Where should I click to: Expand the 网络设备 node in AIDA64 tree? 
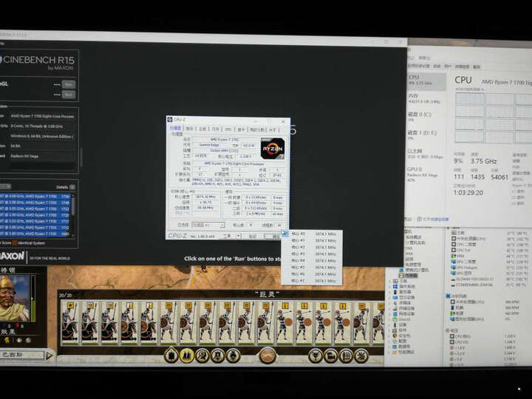[389, 314]
